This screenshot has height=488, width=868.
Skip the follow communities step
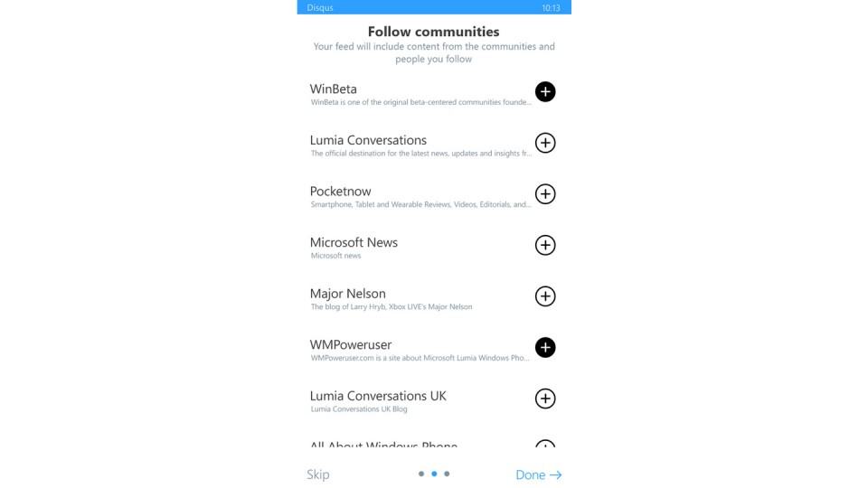click(x=317, y=474)
